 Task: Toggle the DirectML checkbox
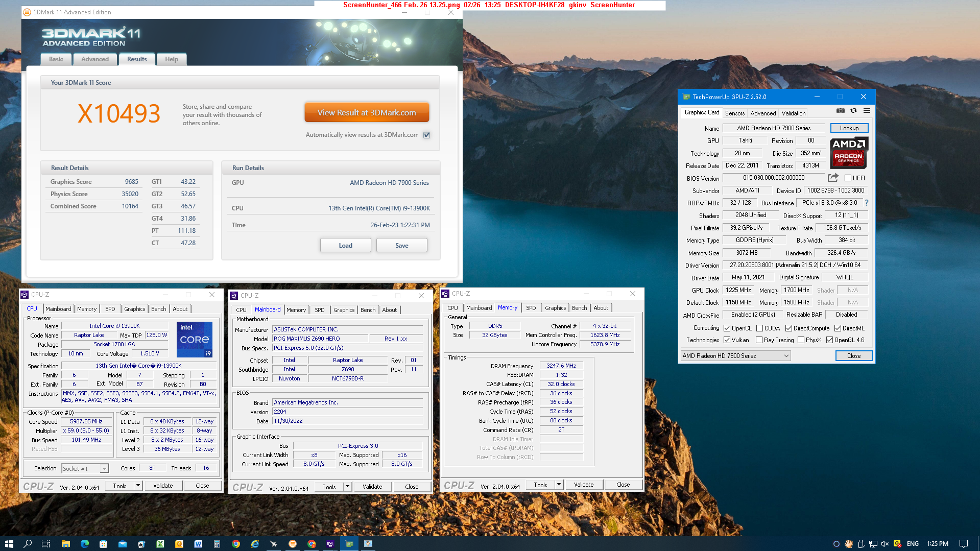(x=838, y=328)
